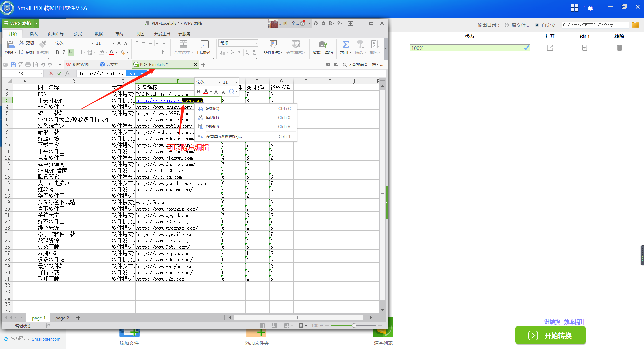This screenshot has height=349, width=644.
Task: Click the Merge and Center icon
Action: pos(183,44)
